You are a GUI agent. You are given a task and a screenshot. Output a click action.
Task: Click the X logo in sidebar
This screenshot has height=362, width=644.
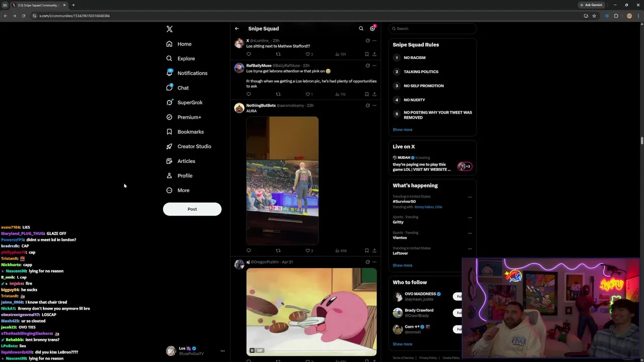click(170, 29)
